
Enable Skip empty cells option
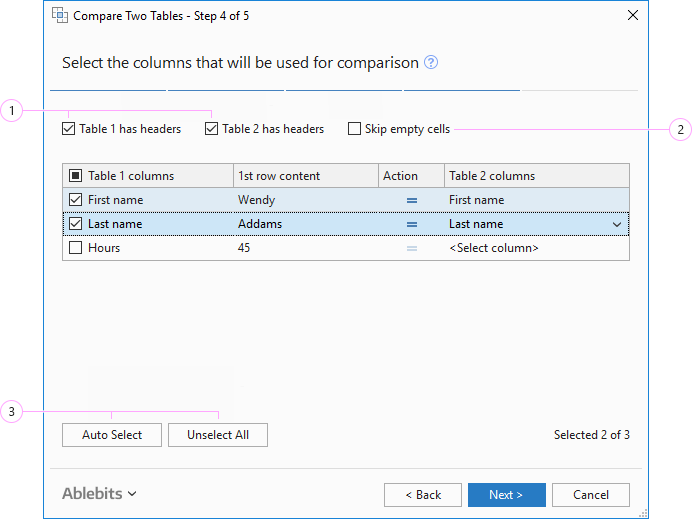(x=354, y=129)
